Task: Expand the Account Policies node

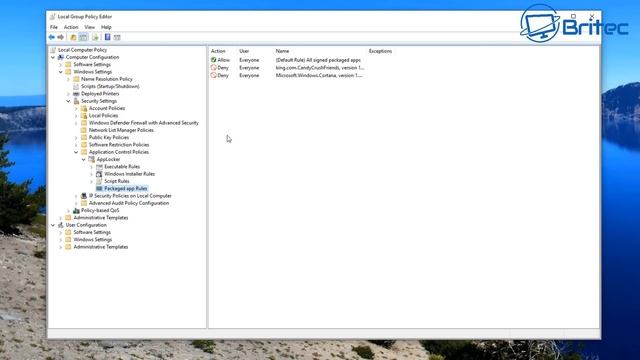Action: tap(76, 109)
